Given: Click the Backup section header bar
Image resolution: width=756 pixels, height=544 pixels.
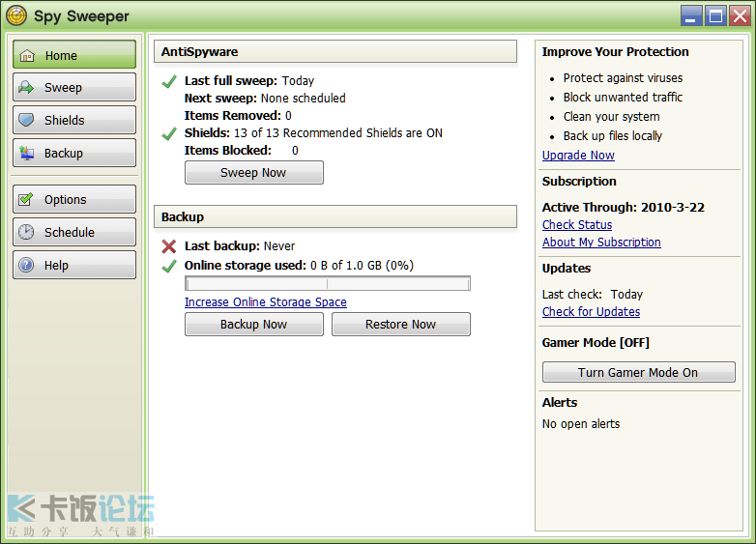Looking at the screenshot, I should (x=335, y=216).
